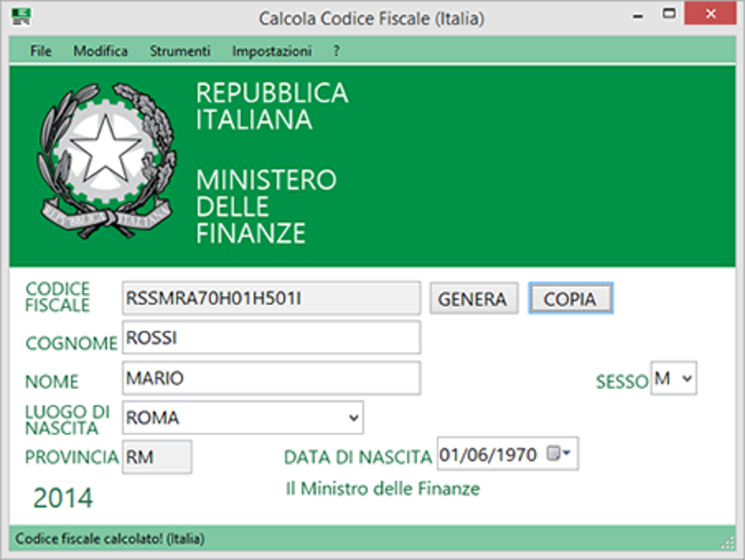745x560 pixels.
Task: Minimize the Calcola Codice Fiscale window
Action: coord(638,15)
